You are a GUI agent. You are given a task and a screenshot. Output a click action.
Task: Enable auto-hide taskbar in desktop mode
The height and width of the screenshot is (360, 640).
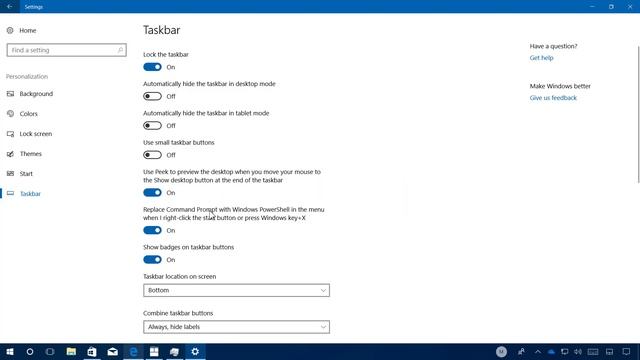(152, 96)
